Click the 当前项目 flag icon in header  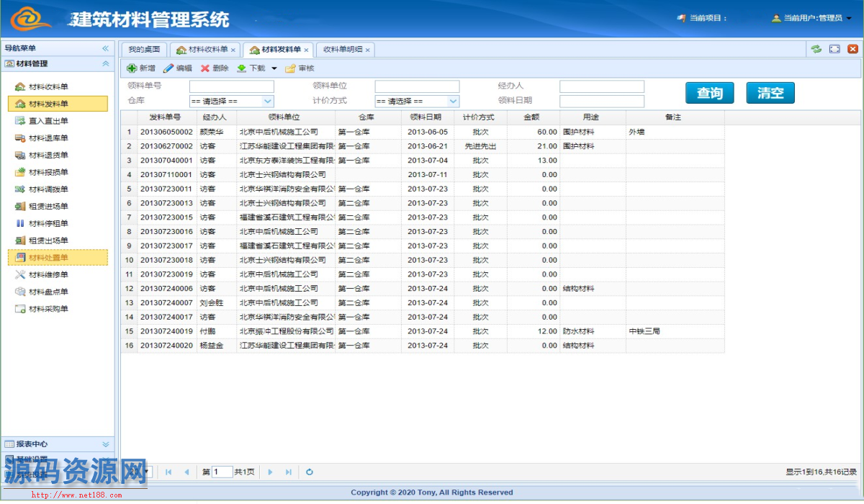click(x=681, y=18)
